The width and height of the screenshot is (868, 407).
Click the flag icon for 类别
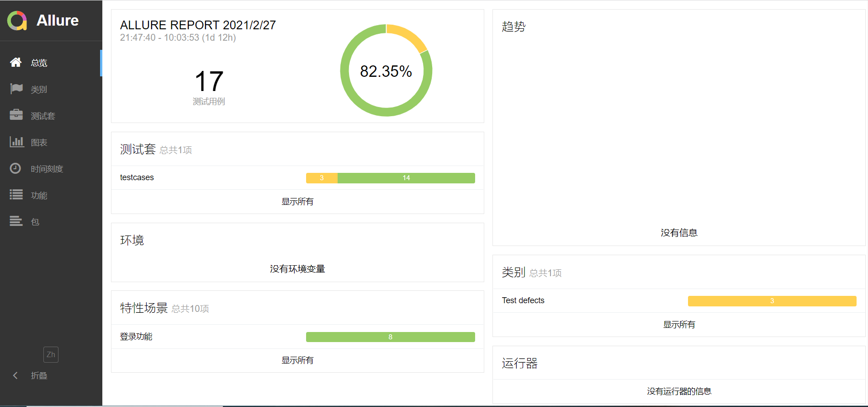click(x=16, y=89)
